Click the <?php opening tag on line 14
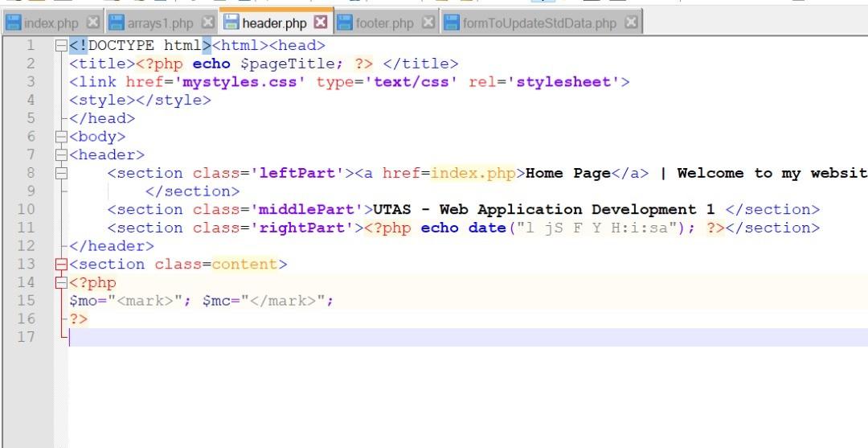 (x=92, y=283)
